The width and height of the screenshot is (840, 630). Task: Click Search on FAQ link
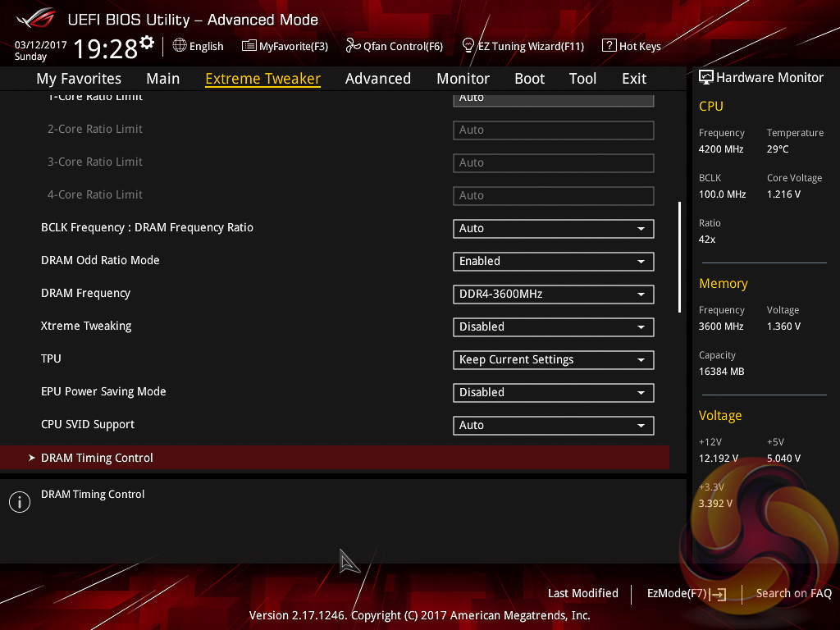(793, 593)
